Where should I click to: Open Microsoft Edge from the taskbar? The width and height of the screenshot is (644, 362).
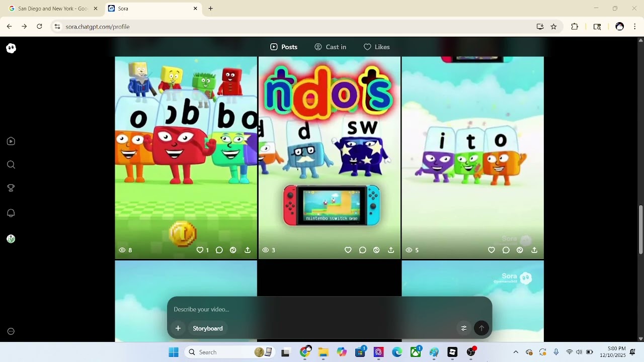pos(397,352)
